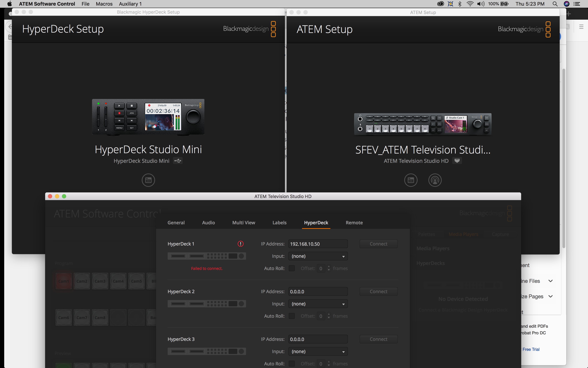Click HyperDeck 2 deck graphic
Viewport: 588px width, 368px height.
[x=207, y=304]
